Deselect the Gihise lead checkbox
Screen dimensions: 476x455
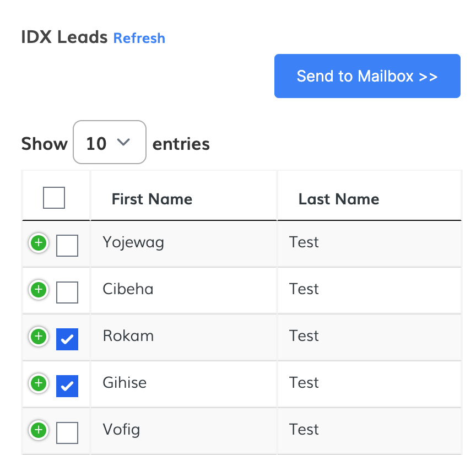pyautogui.click(x=67, y=386)
